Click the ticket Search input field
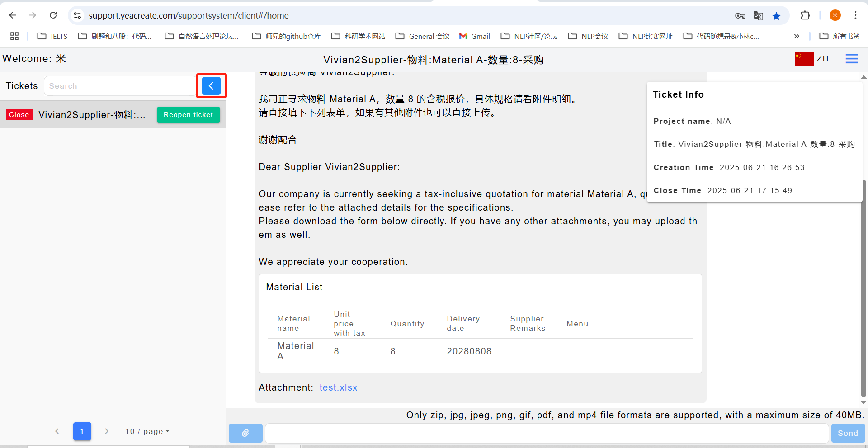This screenshot has height=448, width=868. [x=120, y=86]
